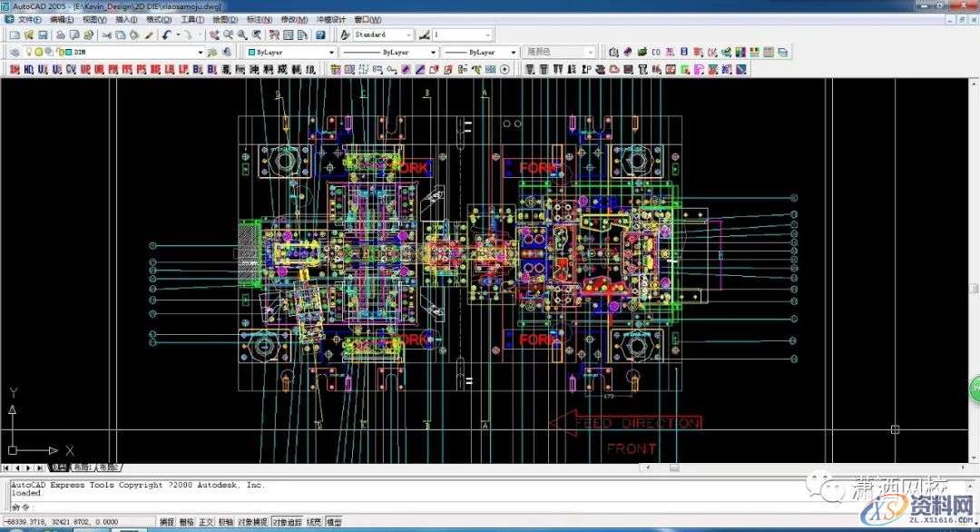Turn off 对象捕捉 (Object Snap)
This screenshot has width=980, height=532.
coord(253,522)
